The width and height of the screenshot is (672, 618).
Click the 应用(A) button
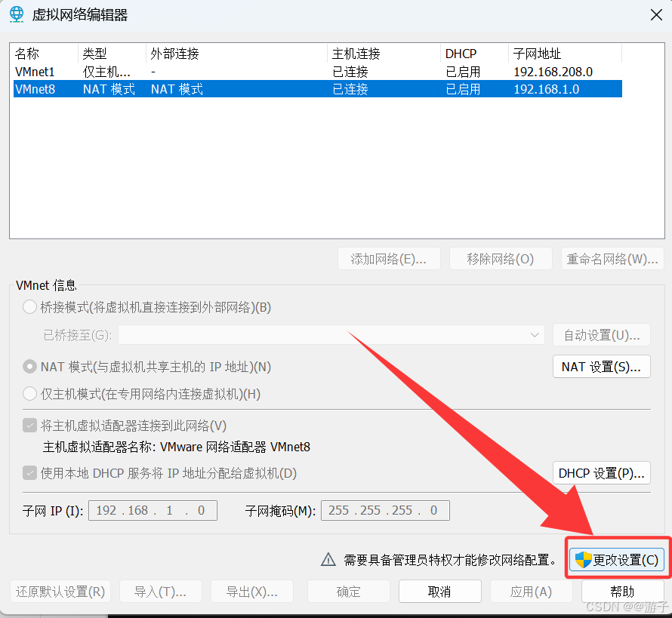point(531,592)
